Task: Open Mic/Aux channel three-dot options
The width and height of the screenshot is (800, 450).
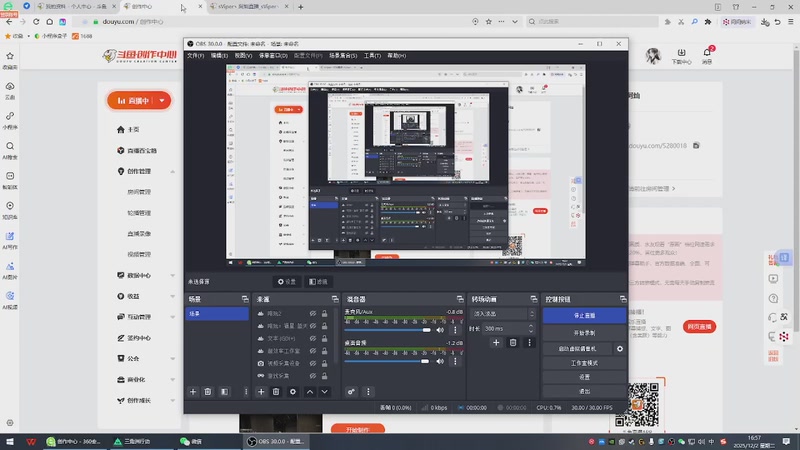Action: (x=456, y=330)
